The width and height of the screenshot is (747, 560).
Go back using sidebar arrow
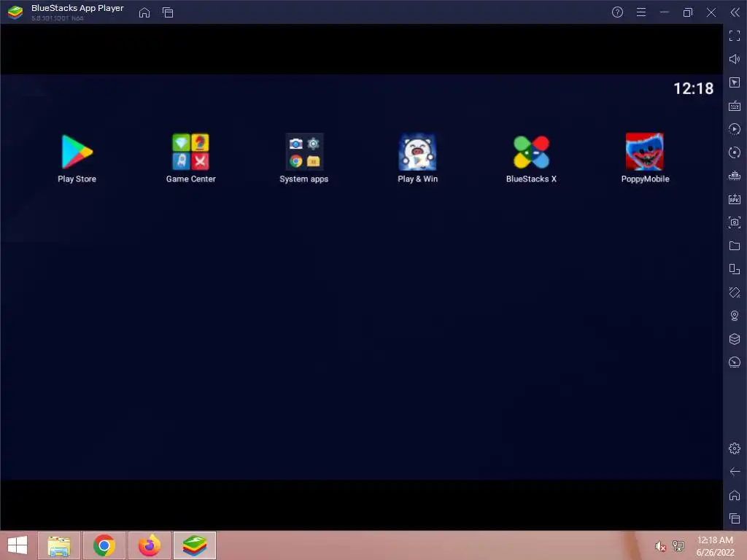[x=735, y=472]
